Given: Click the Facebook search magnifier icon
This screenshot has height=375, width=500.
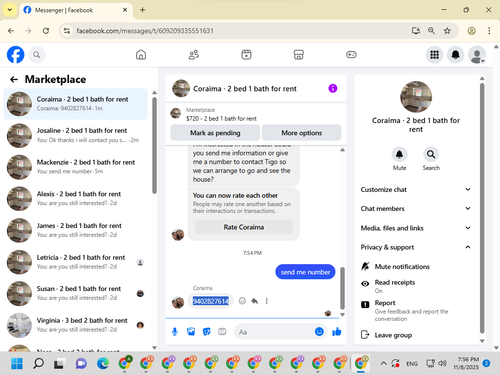Looking at the screenshot, I should (37, 55).
